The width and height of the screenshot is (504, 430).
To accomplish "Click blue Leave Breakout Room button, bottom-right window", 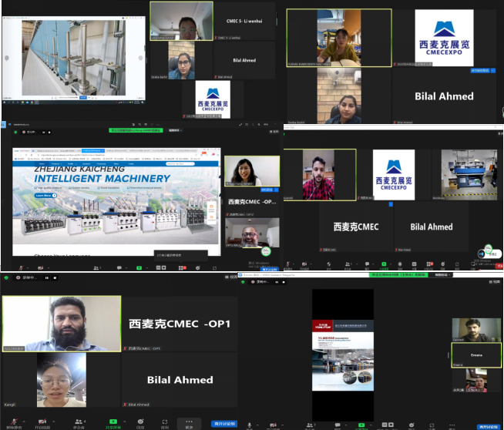I will click(489, 427).
